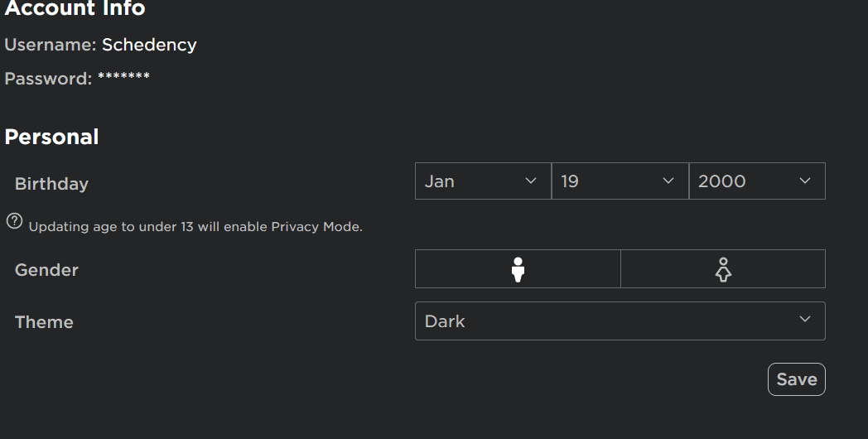Click the question mark help icon
The image size is (868, 439).
click(x=14, y=221)
